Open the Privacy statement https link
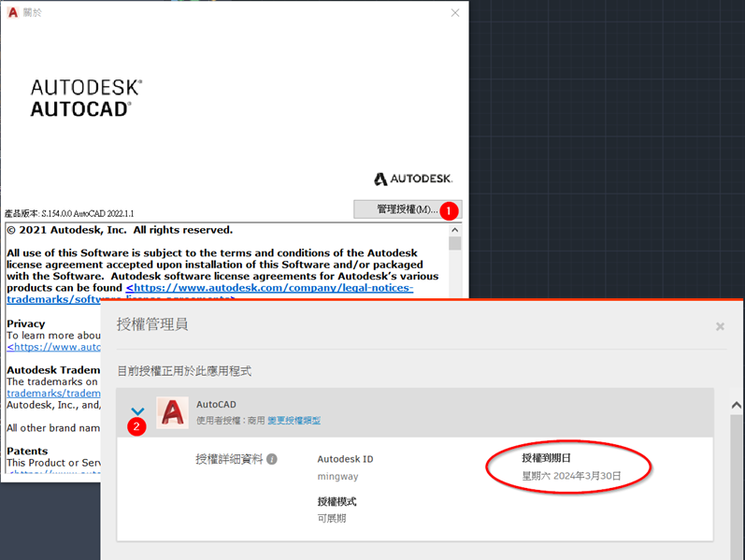The height and width of the screenshot is (560, 745). (x=53, y=347)
